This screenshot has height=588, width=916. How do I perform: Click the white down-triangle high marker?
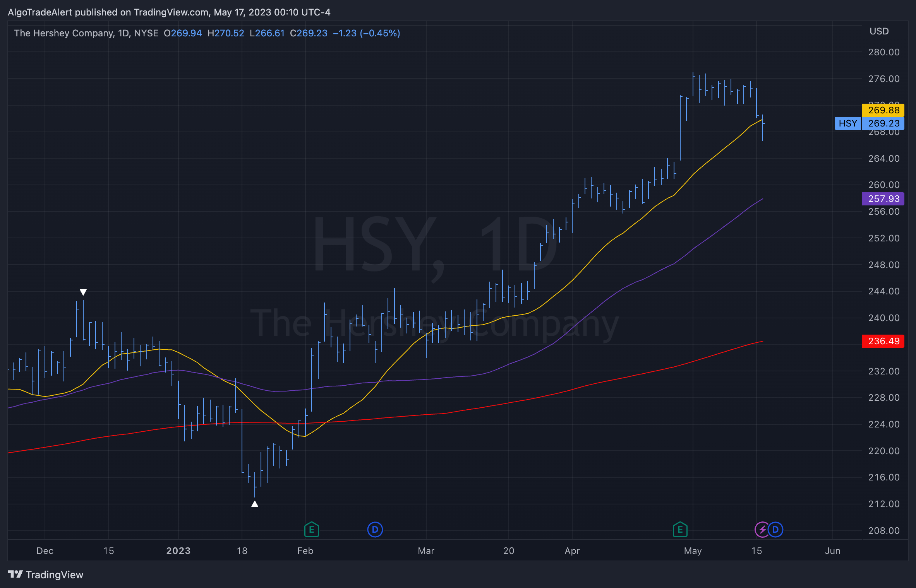tap(83, 292)
